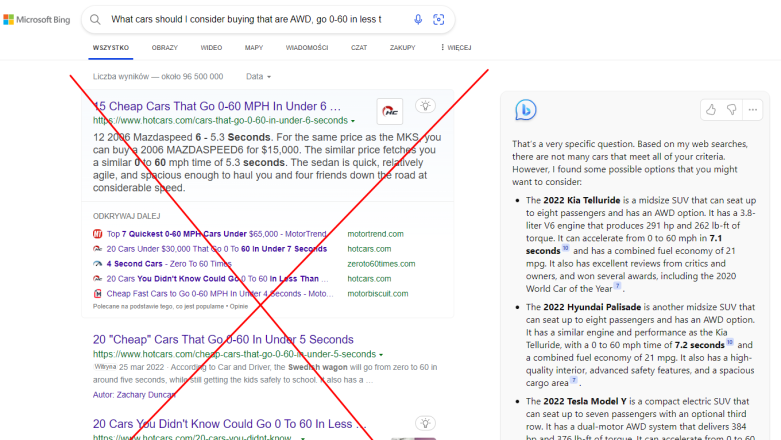Screen dimensions: 781x440
Task: Click the 'ODKRYWAJ DALEJ' heading
Action: point(127,216)
